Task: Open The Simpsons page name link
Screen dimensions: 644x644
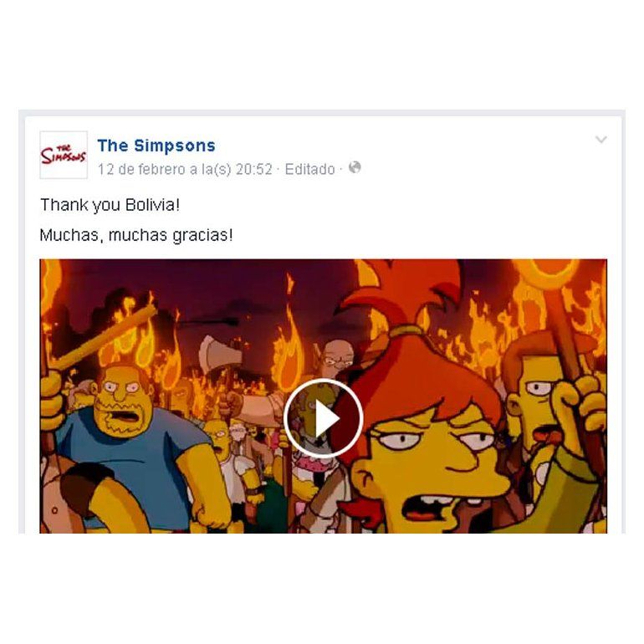Action: 156,146
